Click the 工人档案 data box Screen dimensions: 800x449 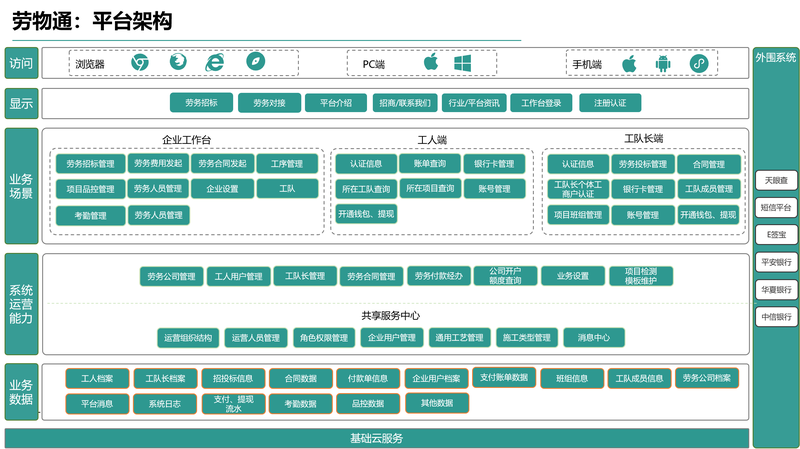click(x=97, y=379)
